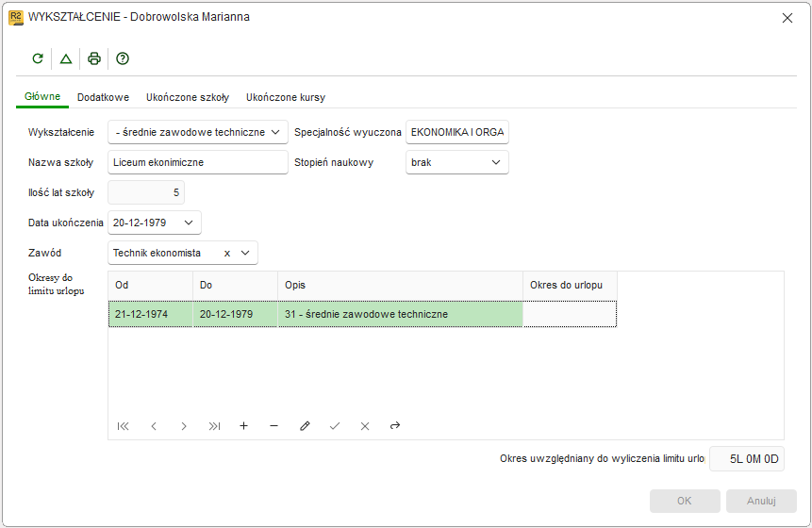812x528 pixels.
Task: Go to last record in grid navigator
Action: coord(214,426)
